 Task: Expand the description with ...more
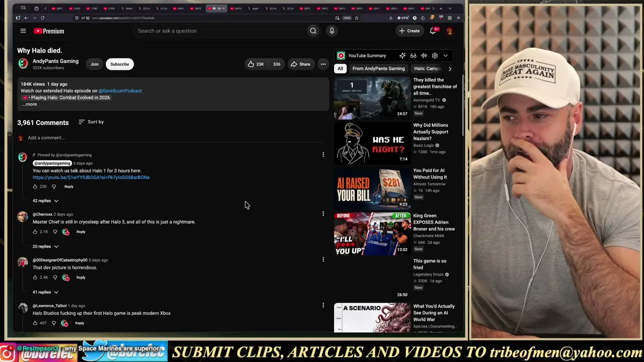29,105
